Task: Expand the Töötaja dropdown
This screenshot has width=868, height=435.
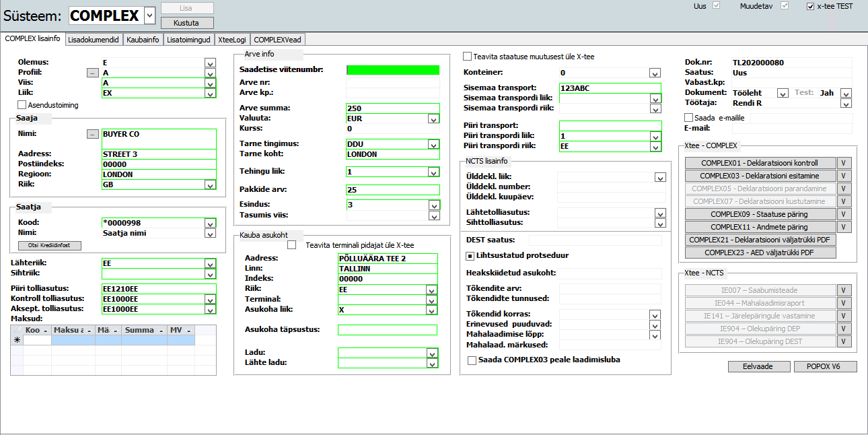Action: pos(846,103)
